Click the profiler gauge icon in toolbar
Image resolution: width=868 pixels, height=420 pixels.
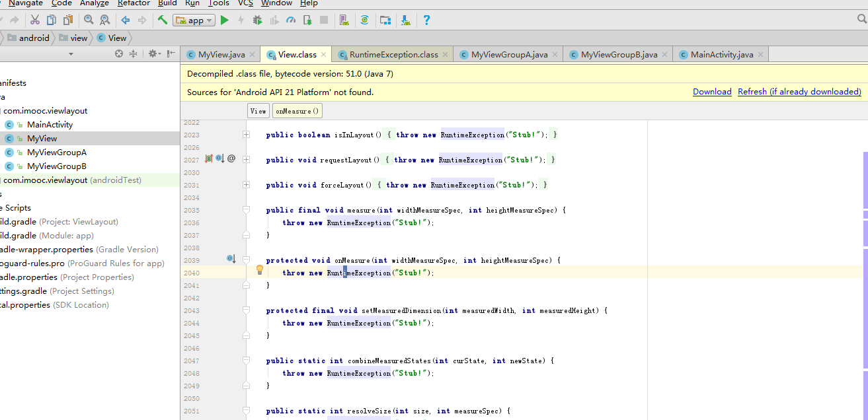tap(291, 20)
